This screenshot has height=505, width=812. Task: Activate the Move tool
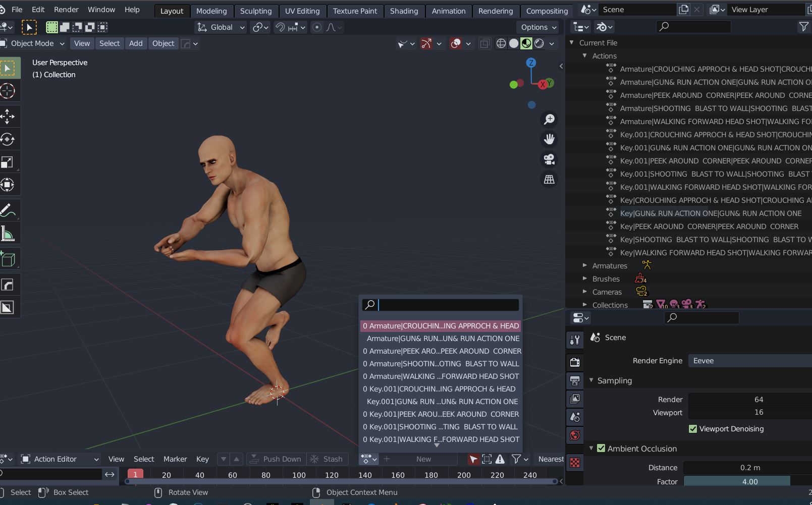pyautogui.click(x=8, y=117)
